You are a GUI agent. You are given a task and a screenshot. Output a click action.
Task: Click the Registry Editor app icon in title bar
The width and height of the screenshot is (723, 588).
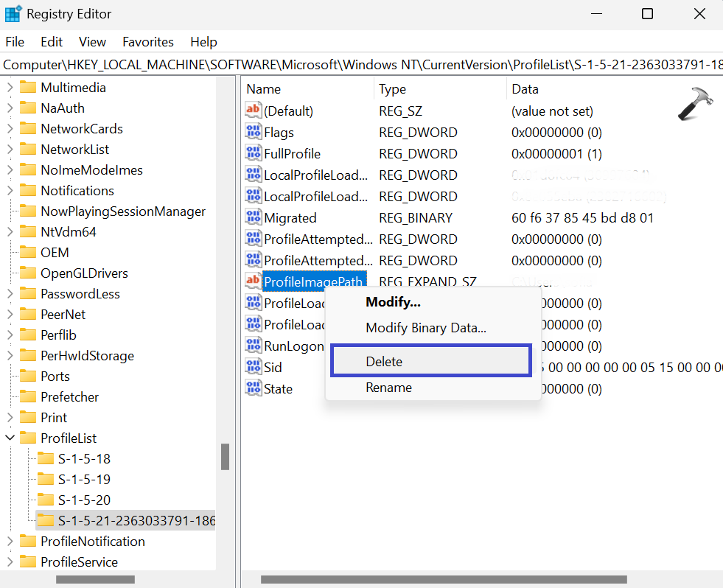(13, 14)
